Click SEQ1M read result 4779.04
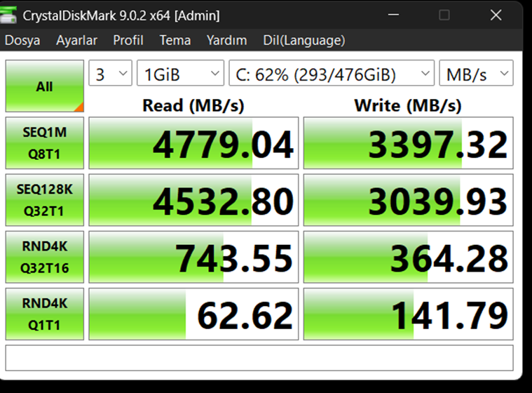532x393 pixels. tap(193, 143)
